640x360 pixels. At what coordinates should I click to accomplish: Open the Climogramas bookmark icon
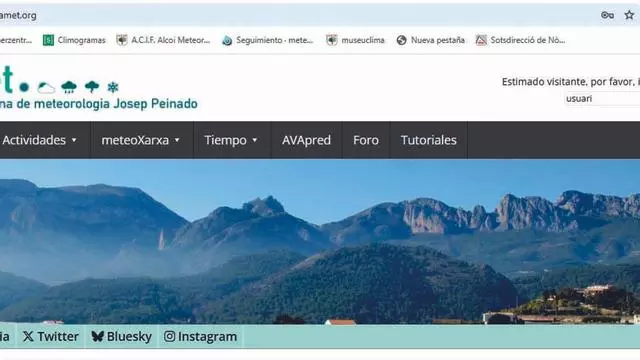coord(48,40)
